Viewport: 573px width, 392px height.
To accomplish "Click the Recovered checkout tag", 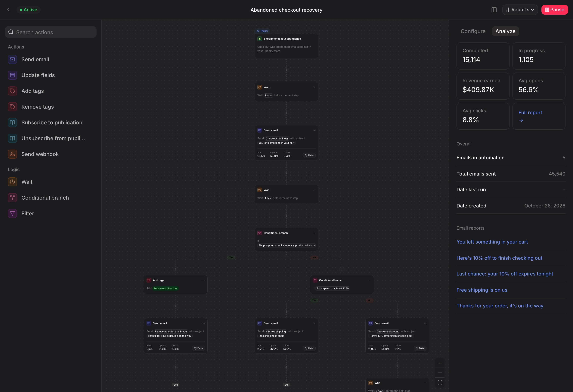I will tap(166, 288).
